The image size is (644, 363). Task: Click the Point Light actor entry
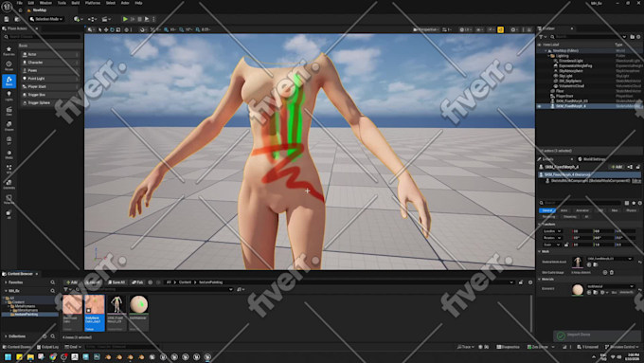click(49, 79)
